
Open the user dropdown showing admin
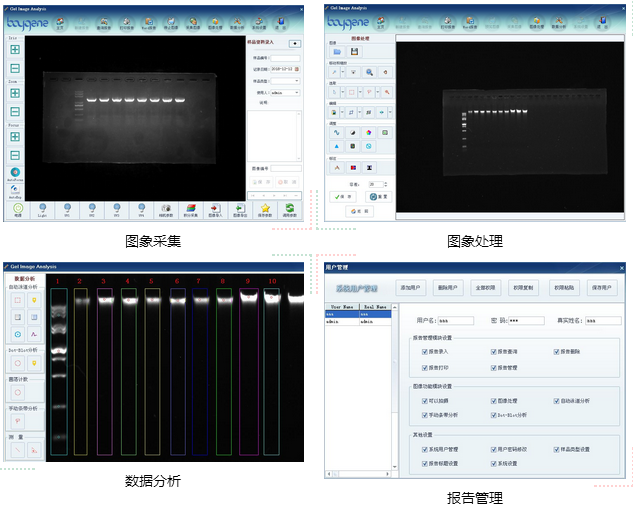pos(297,93)
